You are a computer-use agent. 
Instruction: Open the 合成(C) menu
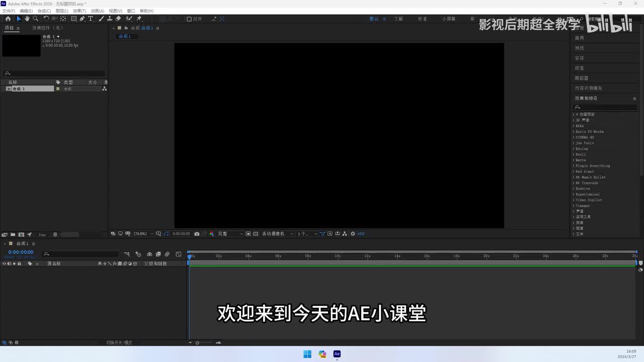click(x=44, y=11)
